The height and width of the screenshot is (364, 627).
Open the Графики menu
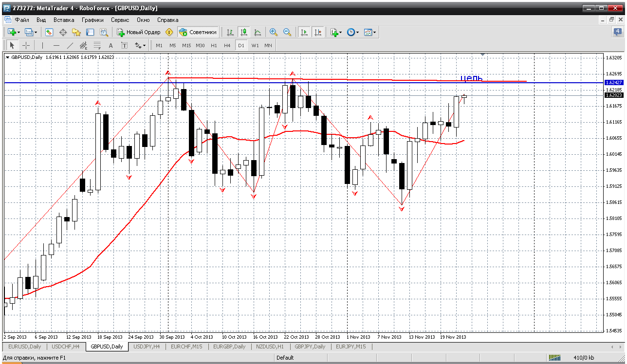[92, 20]
